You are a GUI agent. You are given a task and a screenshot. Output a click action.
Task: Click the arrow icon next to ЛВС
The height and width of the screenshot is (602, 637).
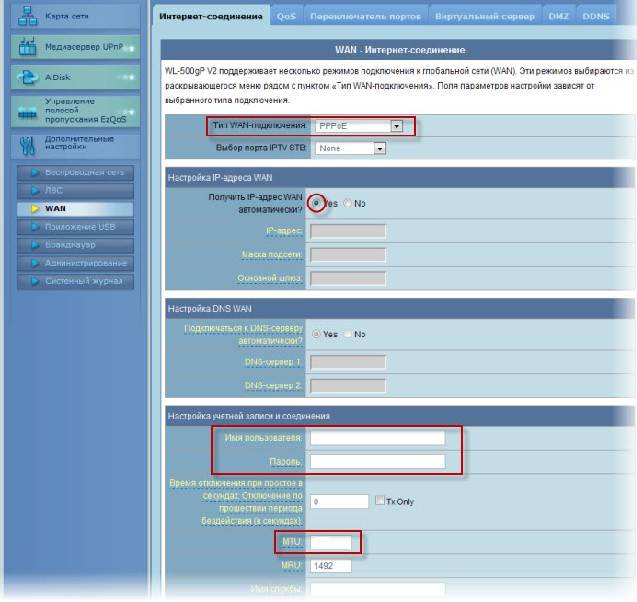coord(35,190)
